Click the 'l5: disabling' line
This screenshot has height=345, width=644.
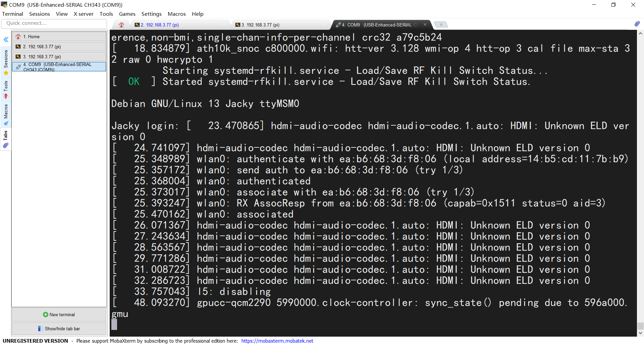coord(234,291)
